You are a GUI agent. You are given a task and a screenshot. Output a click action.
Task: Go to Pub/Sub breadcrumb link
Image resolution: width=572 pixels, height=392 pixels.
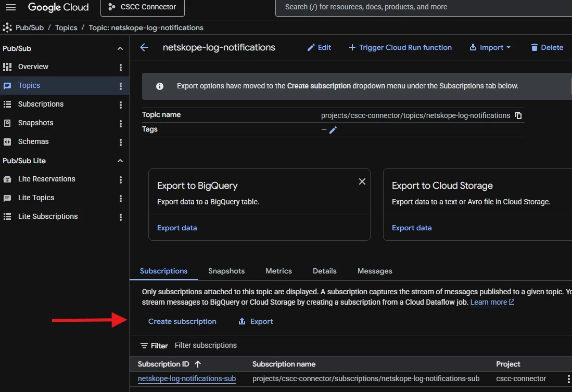[x=30, y=28]
